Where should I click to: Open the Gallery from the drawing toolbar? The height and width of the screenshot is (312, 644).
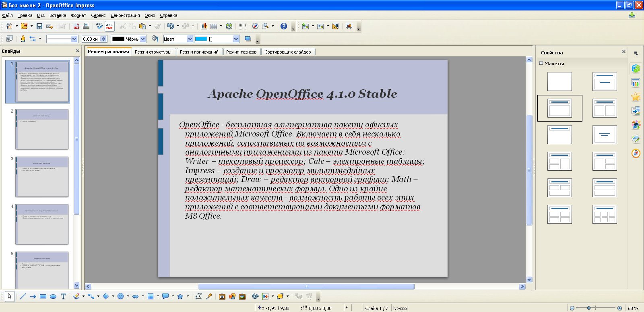click(x=242, y=297)
